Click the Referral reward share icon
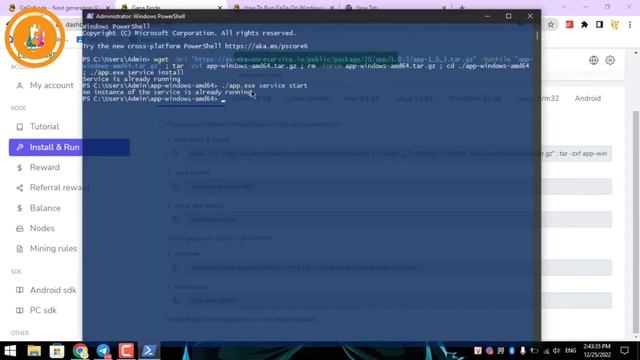This screenshot has width=640, height=360. 20,188
